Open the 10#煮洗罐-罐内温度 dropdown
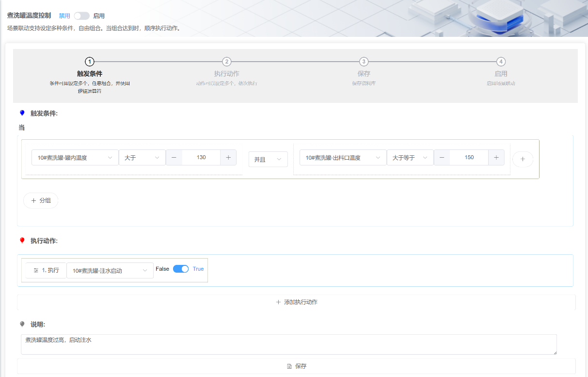Viewport: 588px width, 377px height. click(75, 158)
